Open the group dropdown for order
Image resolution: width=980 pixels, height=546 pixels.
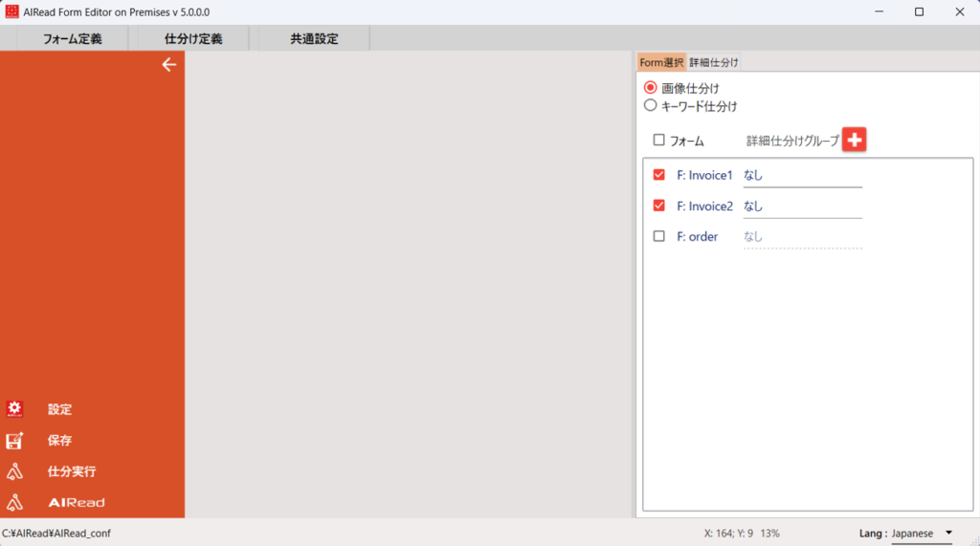pos(803,237)
